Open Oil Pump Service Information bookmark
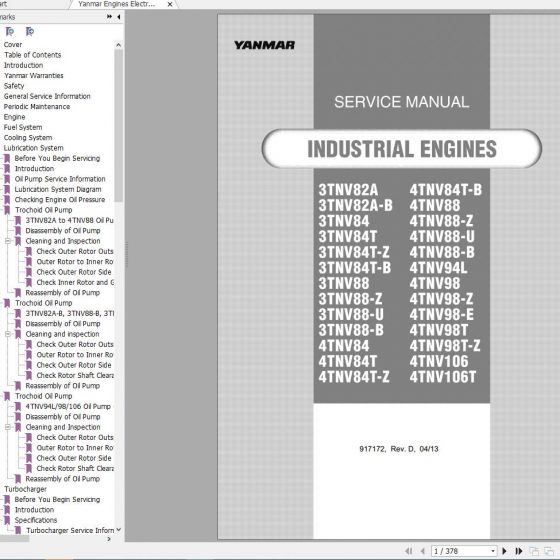The image size is (560, 560). [x=60, y=179]
